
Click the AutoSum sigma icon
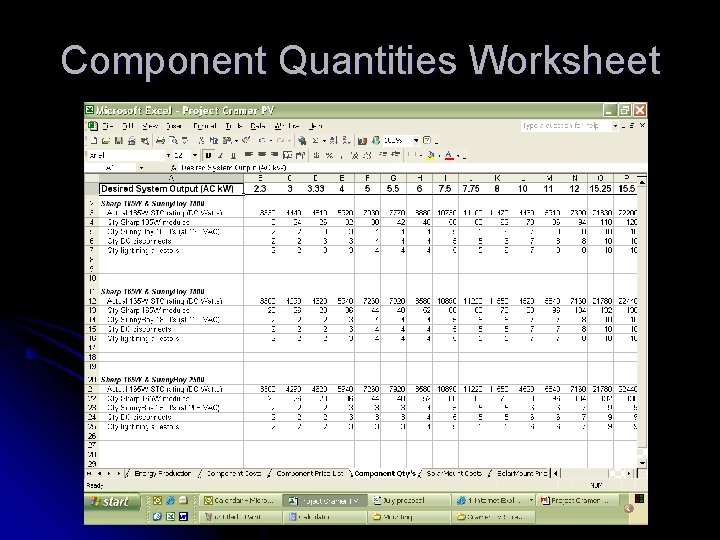315,141
